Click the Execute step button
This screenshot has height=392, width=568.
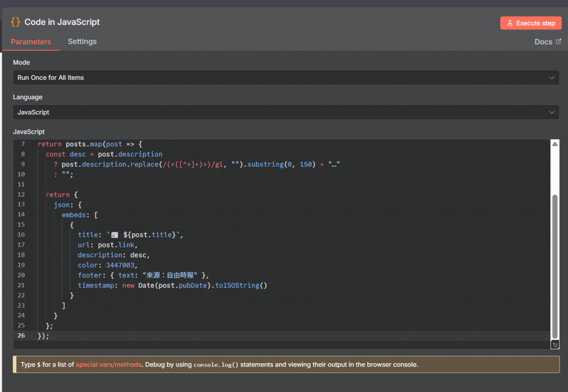[531, 23]
